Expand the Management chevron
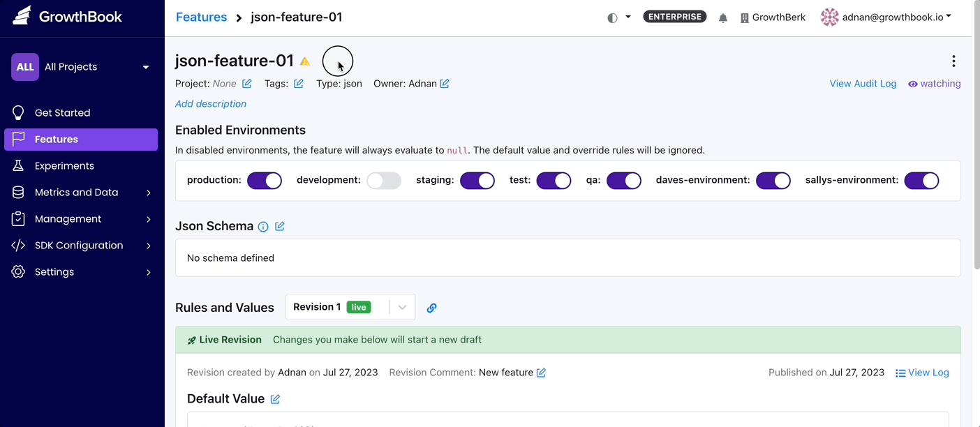The image size is (980, 427). [149, 219]
